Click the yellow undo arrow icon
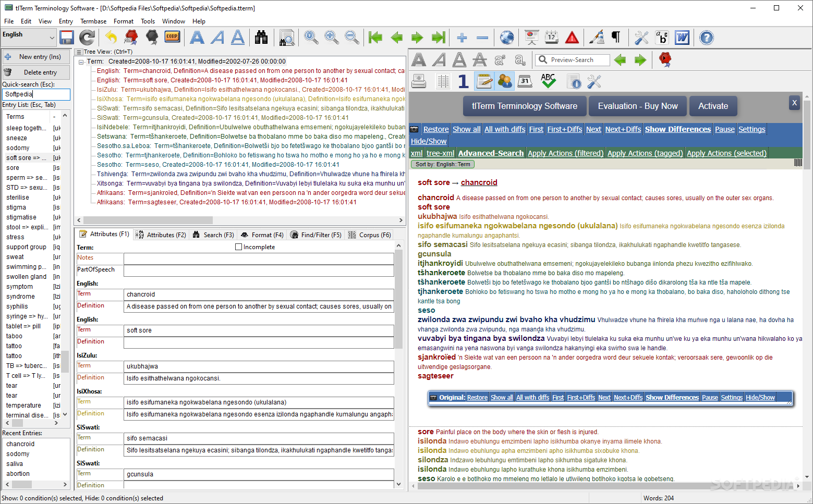The height and width of the screenshot is (504, 813). coord(111,38)
